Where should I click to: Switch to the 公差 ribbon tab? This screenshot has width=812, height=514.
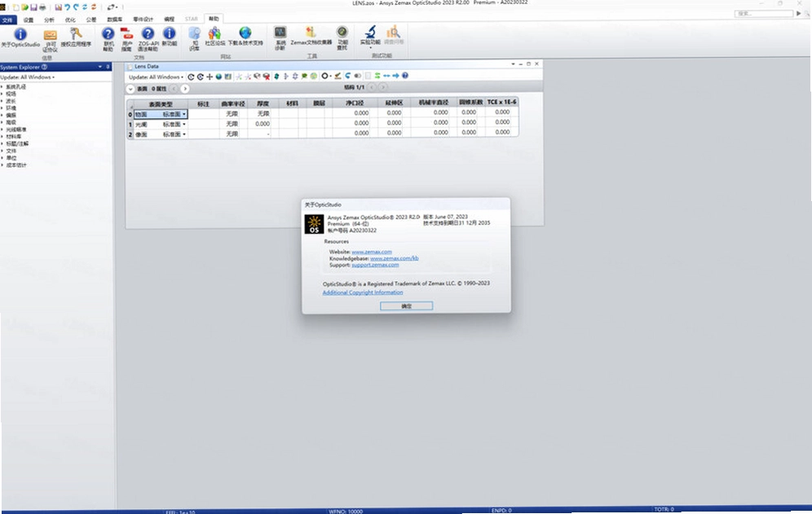(x=91, y=20)
